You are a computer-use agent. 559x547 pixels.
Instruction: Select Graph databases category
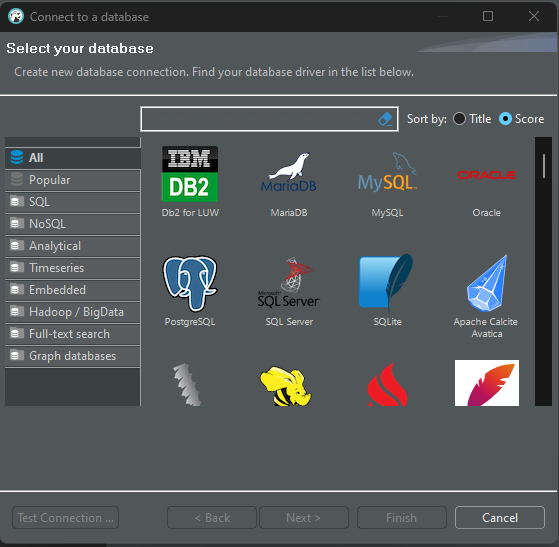(73, 356)
